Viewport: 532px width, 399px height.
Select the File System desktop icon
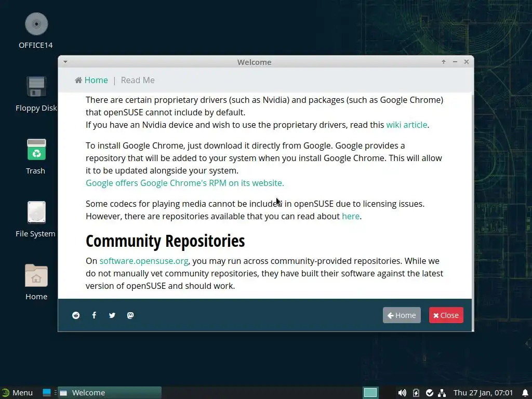[36, 212]
